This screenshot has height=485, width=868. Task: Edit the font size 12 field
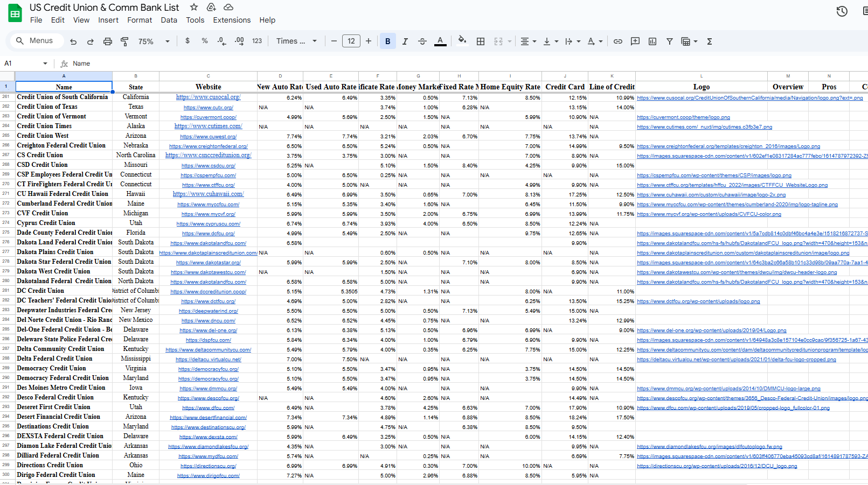coord(351,41)
